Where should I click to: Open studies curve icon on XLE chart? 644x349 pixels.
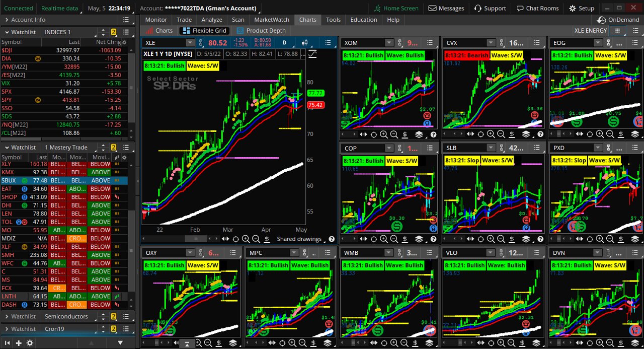pyautogui.click(x=312, y=54)
